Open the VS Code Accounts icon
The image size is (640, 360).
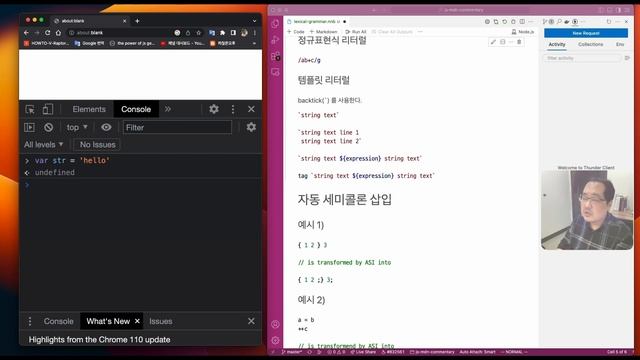[x=276, y=324]
